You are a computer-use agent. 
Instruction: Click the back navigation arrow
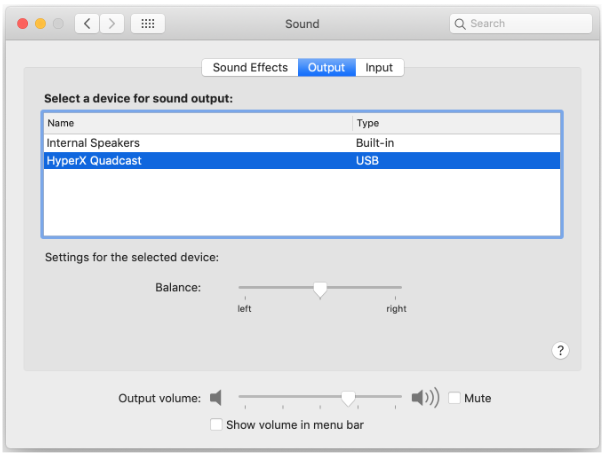tap(87, 23)
